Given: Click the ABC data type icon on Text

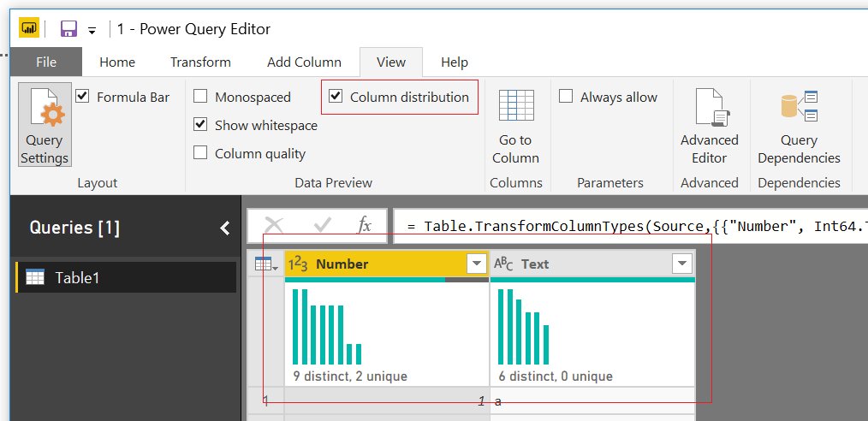Looking at the screenshot, I should point(503,264).
